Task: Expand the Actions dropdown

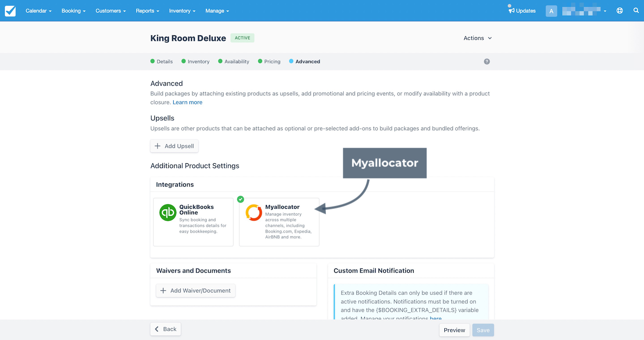Action: (x=478, y=38)
